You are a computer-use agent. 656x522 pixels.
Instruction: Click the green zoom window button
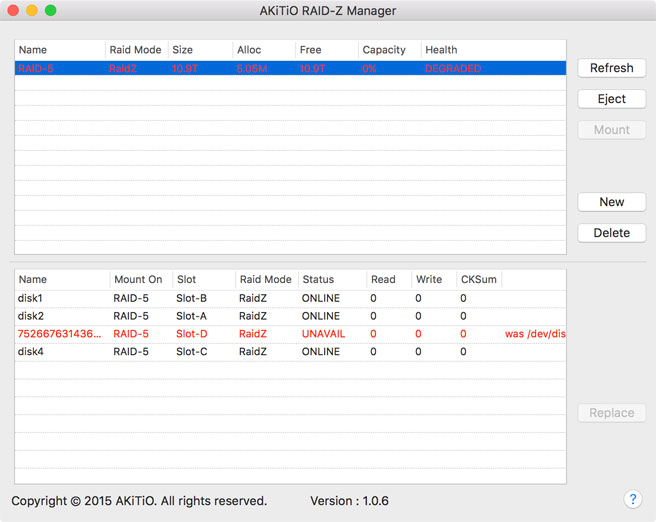(51, 10)
